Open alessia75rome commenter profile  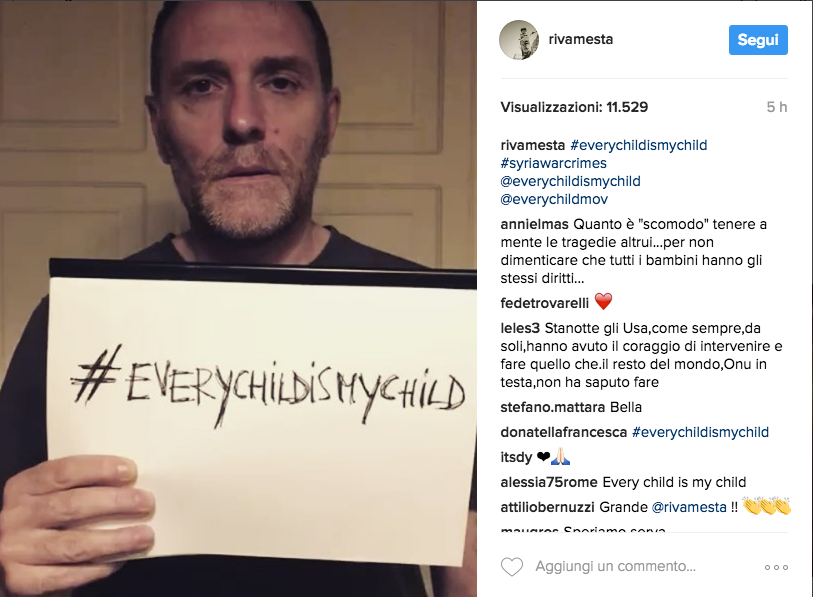pyautogui.click(x=549, y=482)
